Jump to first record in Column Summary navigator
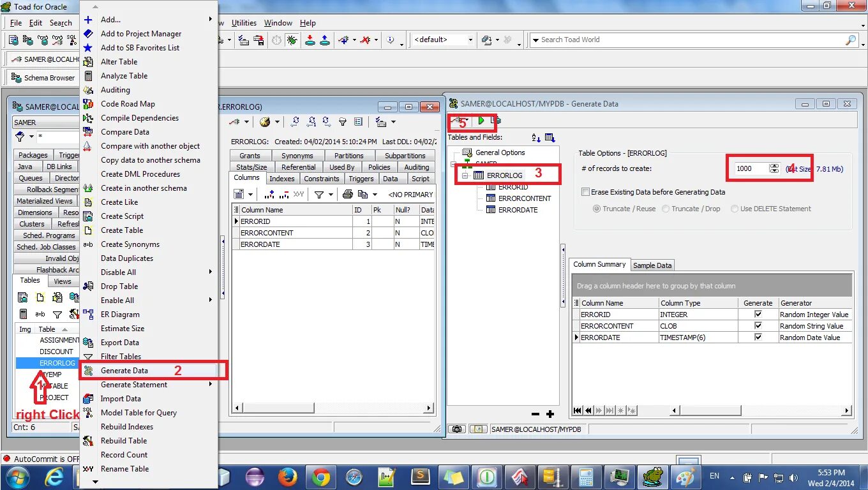Viewport: 868px width, 490px height. 578,410
